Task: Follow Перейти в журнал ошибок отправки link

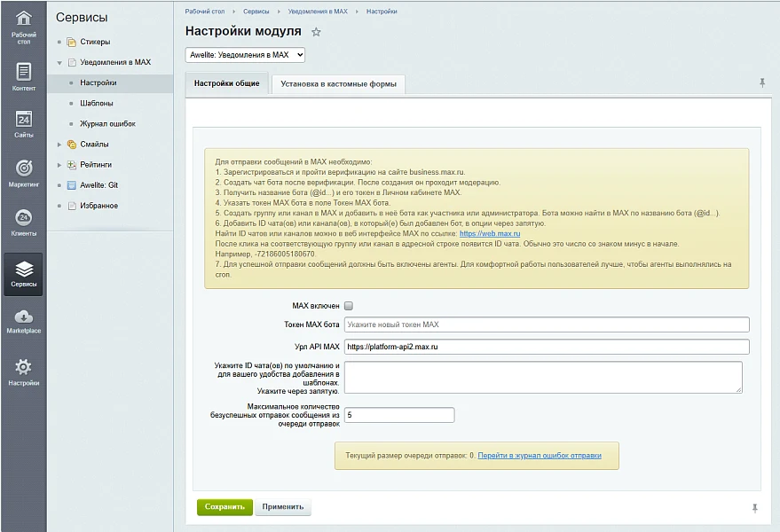Action: click(540, 456)
